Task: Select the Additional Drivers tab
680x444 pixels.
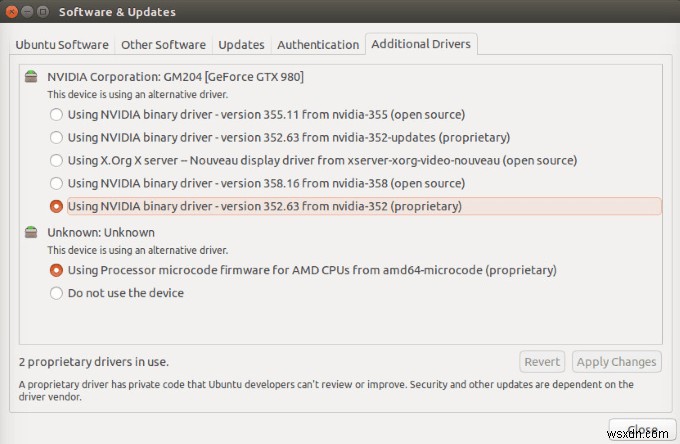Action: [421, 44]
